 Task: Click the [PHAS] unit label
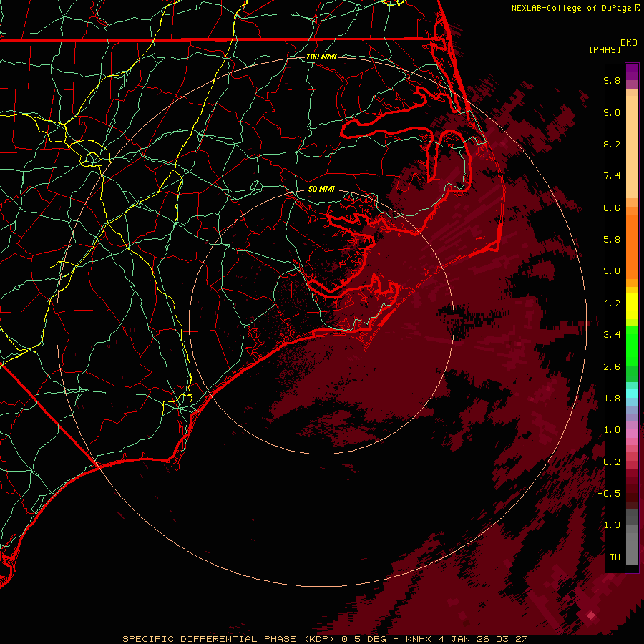[x=605, y=49]
